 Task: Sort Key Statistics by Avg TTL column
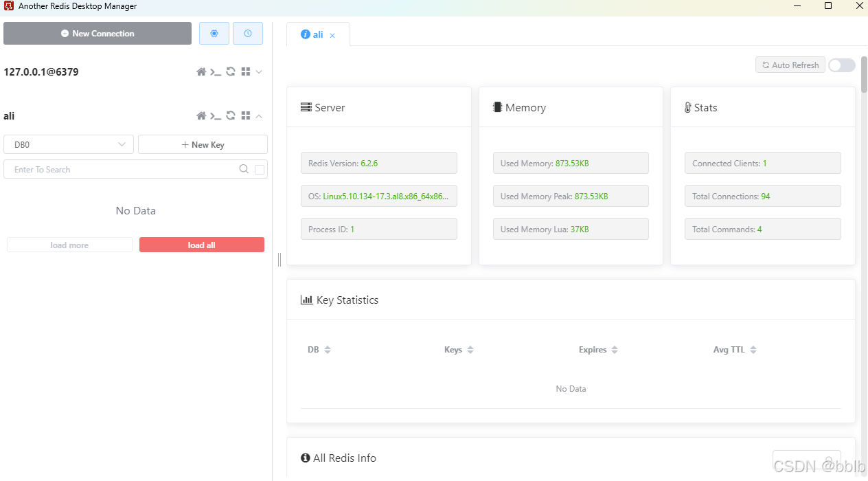(753, 350)
